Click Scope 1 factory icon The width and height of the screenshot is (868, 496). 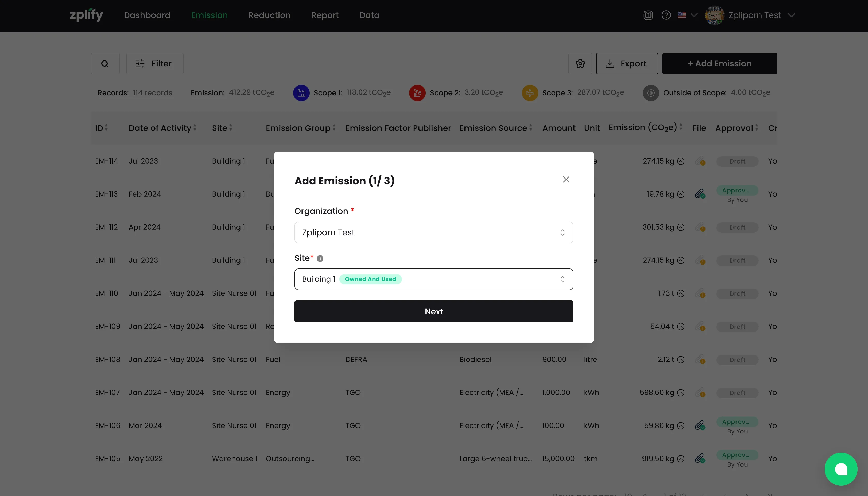(x=301, y=93)
